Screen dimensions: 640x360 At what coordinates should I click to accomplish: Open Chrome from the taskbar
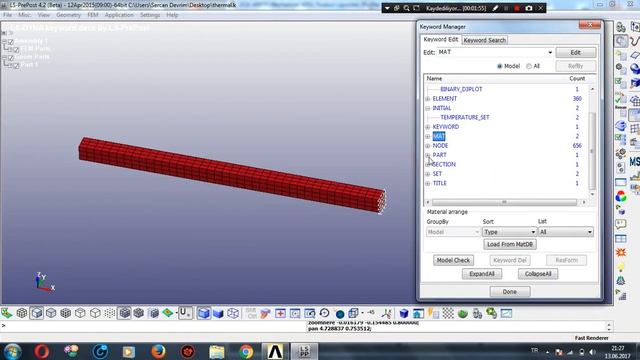246,351
